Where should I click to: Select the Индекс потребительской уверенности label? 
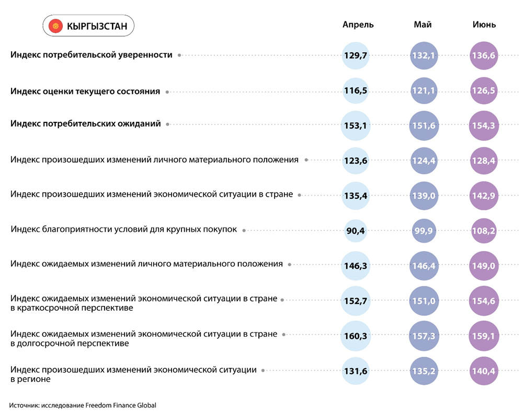[92, 55]
